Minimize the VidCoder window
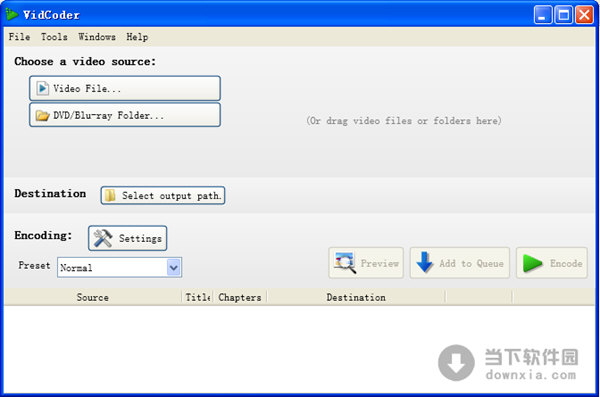This screenshot has height=397, width=600. click(543, 15)
